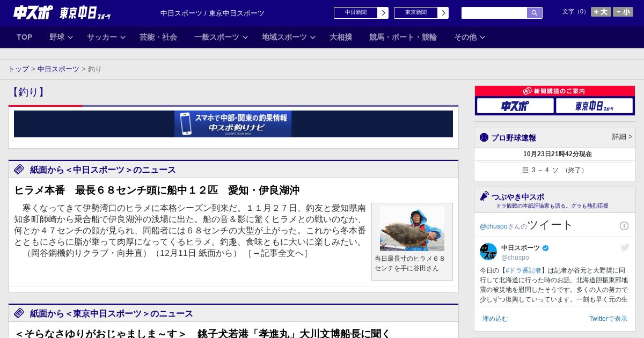Open the 大相撲 menu item

(341, 37)
